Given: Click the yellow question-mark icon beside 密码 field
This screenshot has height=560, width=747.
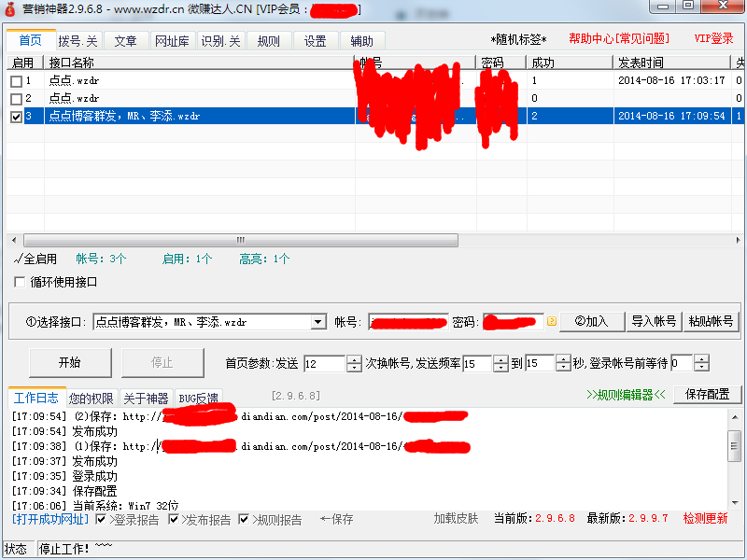Looking at the screenshot, I should pyautogui.click(x=551, y=321).
